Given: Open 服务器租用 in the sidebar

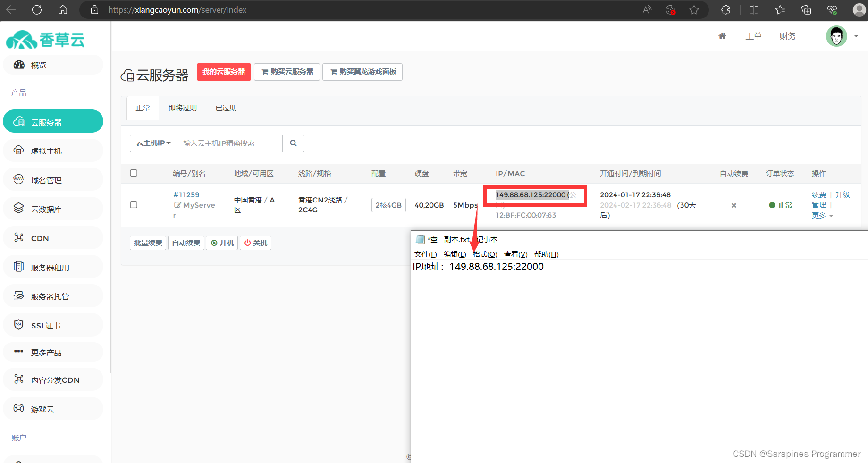Looking at the screenshot, I should click(53, 267).
